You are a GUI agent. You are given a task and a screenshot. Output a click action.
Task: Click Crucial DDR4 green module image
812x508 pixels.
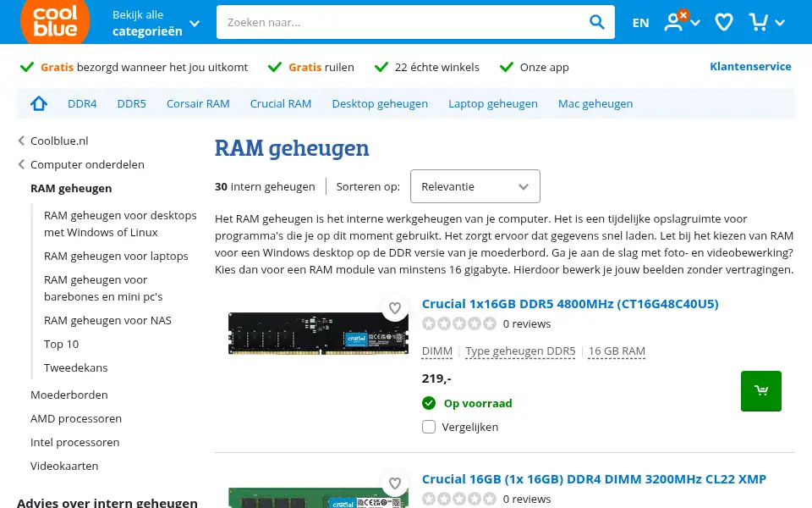(319, 498)
